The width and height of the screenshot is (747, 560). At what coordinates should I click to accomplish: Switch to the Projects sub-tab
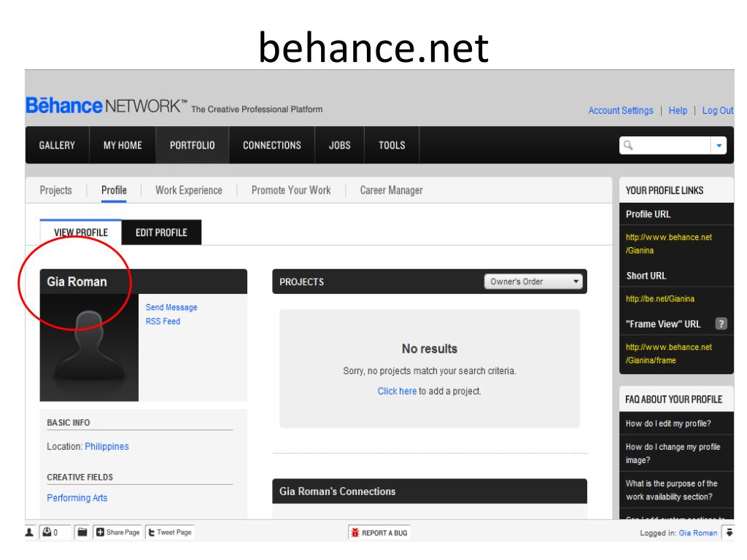[x=55, y=190]
